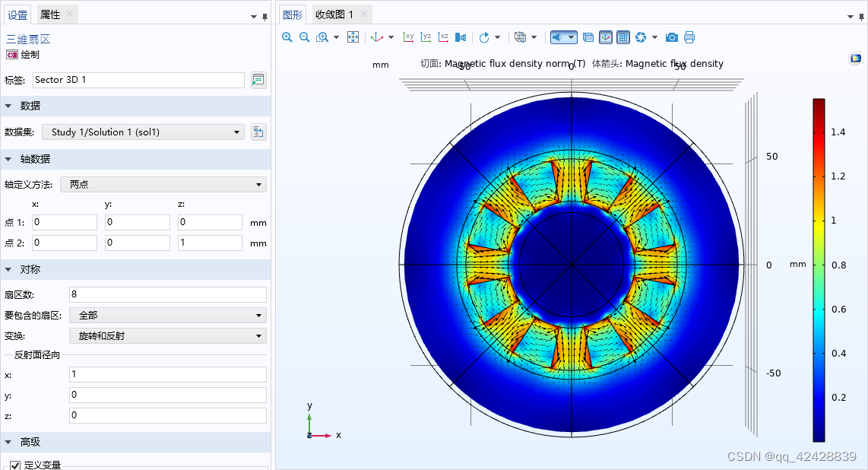Select the Zoom Box tool icon

pyautogui.click(x=322, y=37)
